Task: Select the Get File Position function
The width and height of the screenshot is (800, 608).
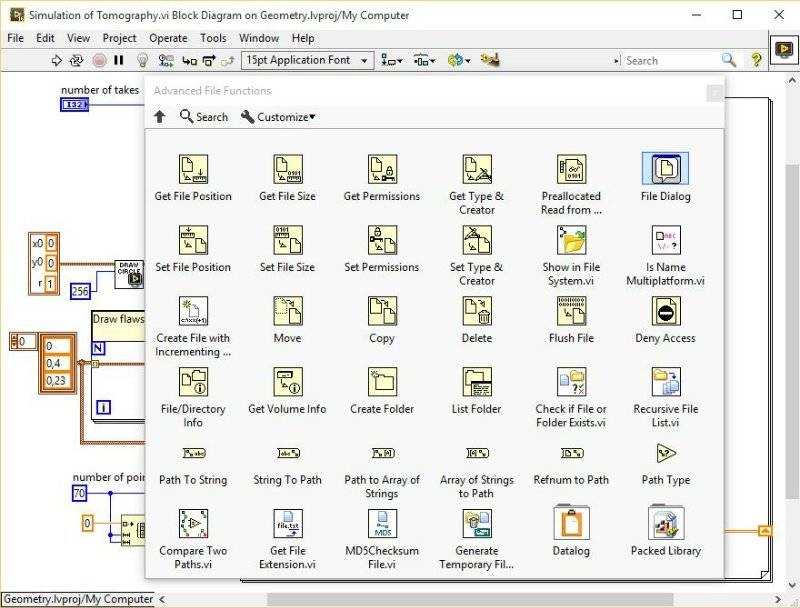Action: click(193, 169)
